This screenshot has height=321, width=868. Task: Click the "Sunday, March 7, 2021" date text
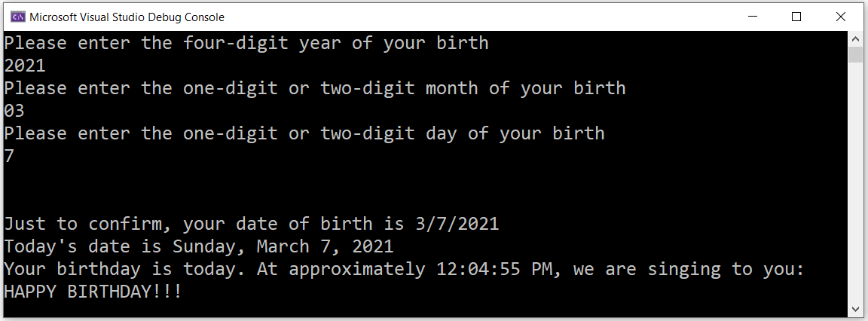[x=283, y=246]
